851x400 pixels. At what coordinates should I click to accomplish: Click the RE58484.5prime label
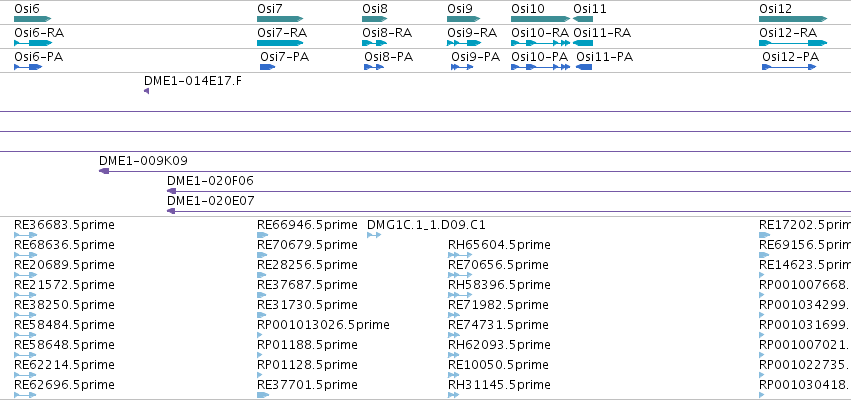(x=65, y=325)
